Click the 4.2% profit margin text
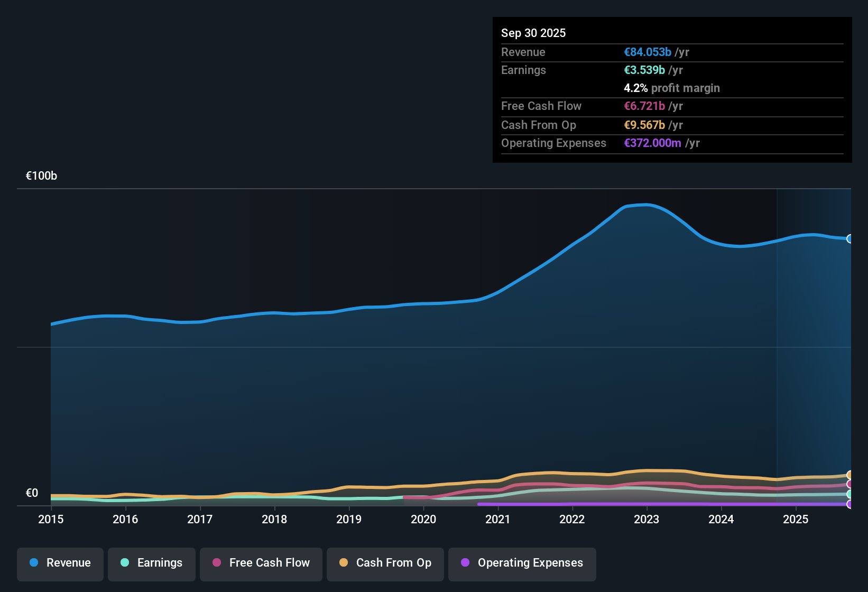 (671, 88)
